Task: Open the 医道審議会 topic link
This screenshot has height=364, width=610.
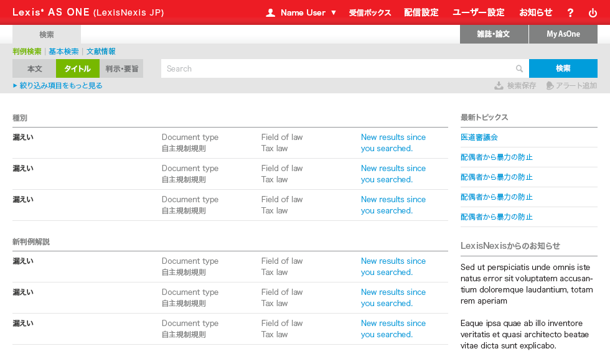Action: (x=479, y=138)
